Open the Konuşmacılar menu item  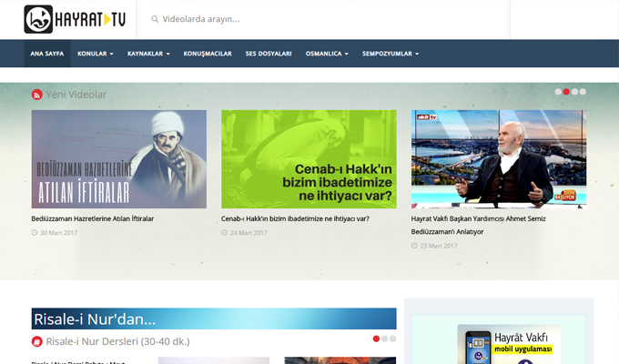[208, 54]
